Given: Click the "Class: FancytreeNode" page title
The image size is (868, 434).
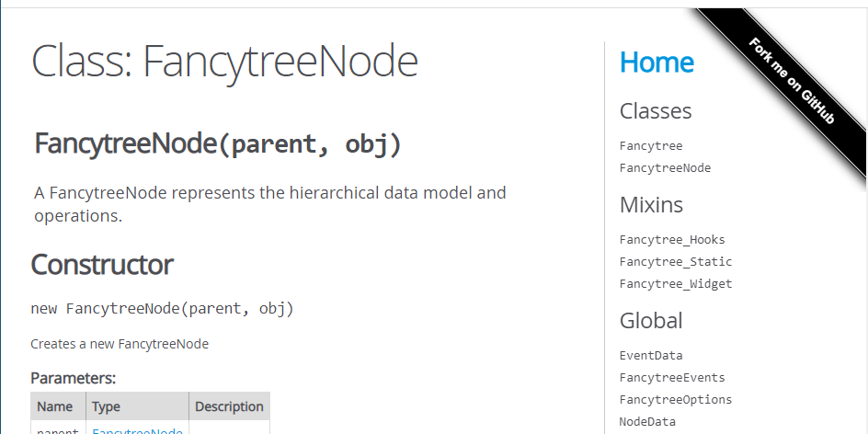Looking at the screenshot, I should pos(225,62).
